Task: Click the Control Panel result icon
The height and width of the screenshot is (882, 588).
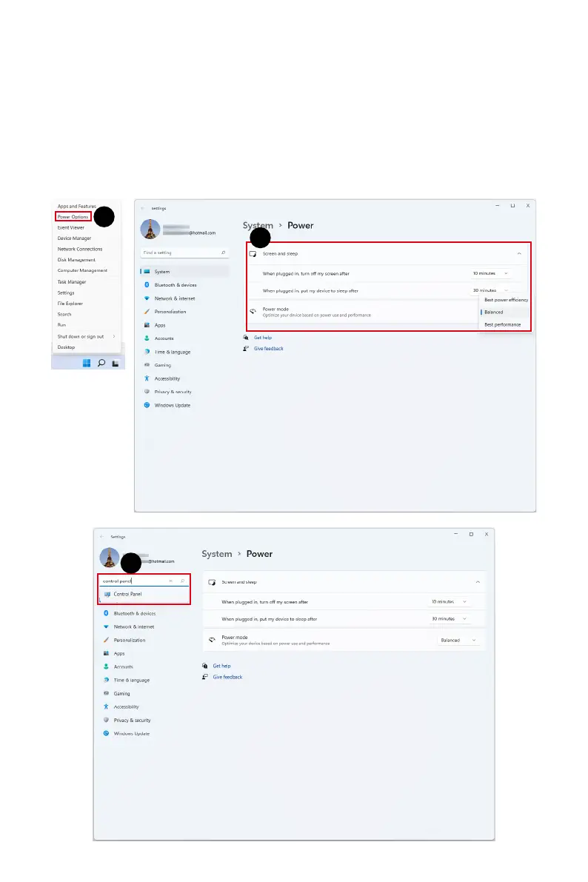Action: (x=107, y=594)
